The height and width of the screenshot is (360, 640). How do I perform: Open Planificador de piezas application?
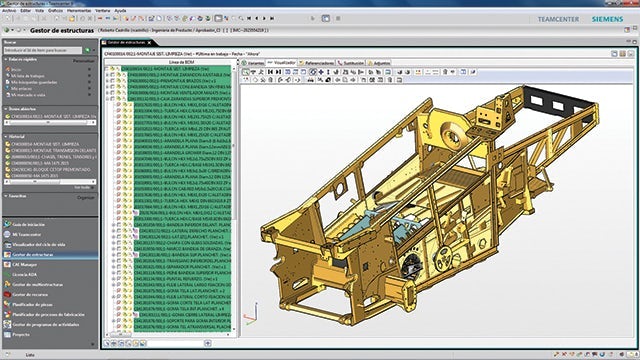click(32, 304)
